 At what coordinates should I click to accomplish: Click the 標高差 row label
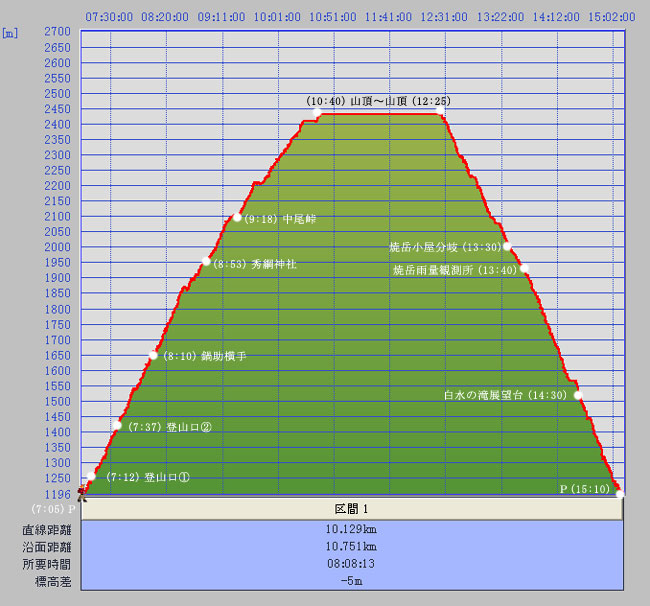coord(53,582)
